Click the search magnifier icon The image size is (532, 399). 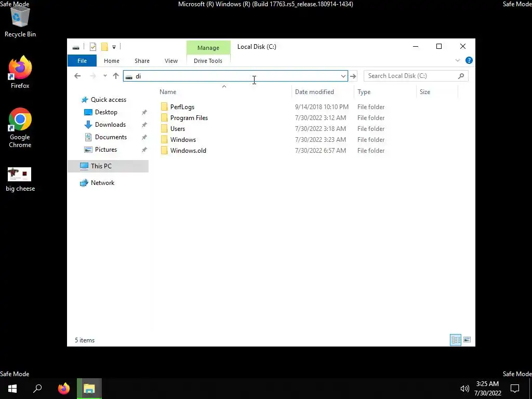point(461,76)
